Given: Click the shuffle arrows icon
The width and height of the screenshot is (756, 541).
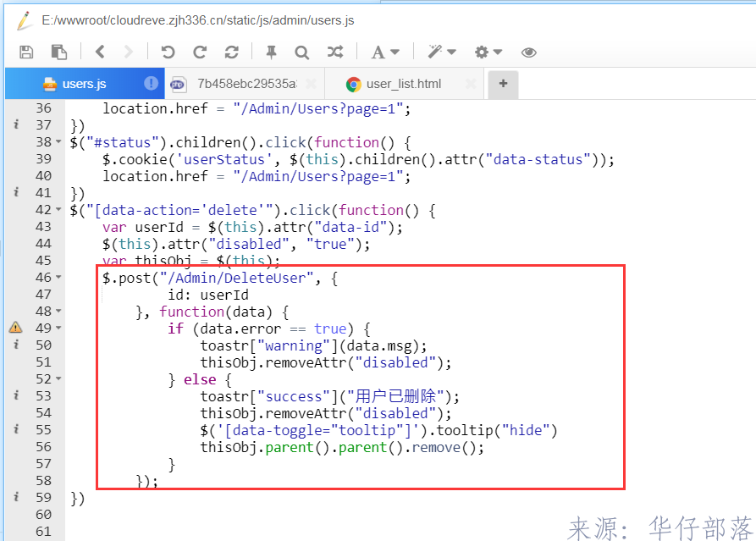Looking at the screenshot, I should tap(335, 52).
